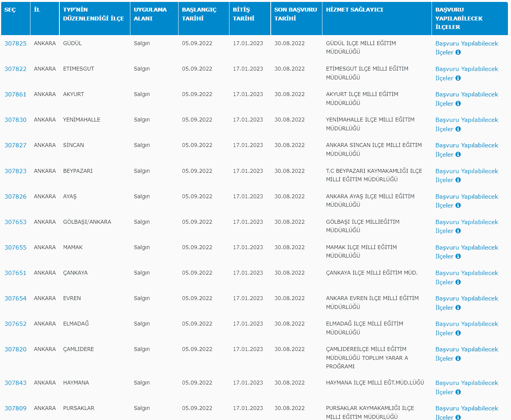
Task: Click the info icon in the GÜDÜL row
Action: click(x=458, y=52)
